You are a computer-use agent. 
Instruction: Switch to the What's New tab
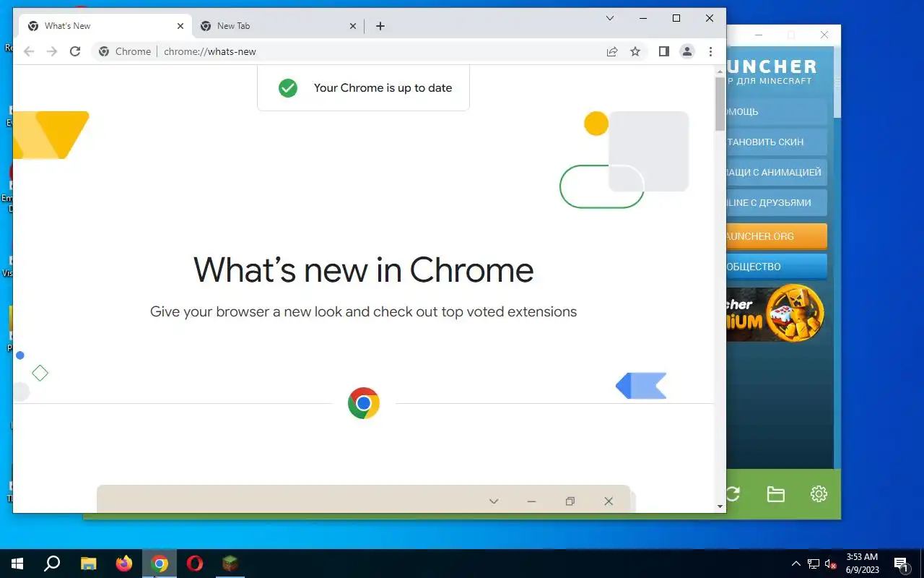(105, 26)
